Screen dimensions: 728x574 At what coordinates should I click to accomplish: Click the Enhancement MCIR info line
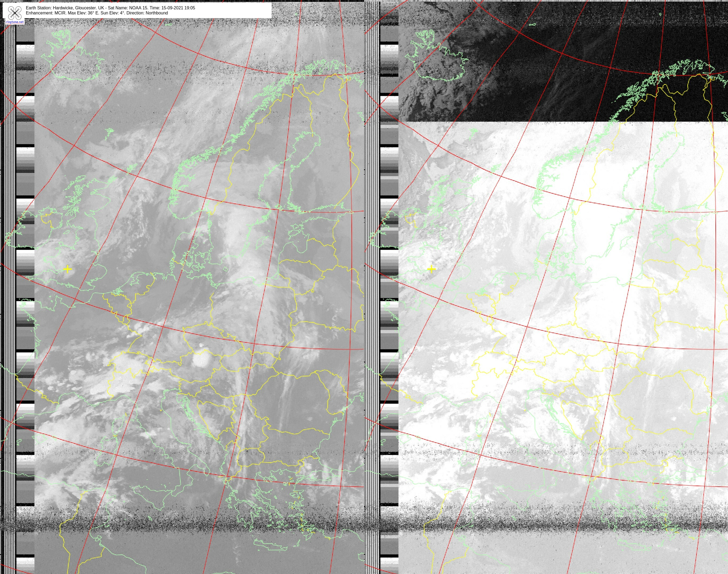pyautogui.click(x=97, y=13)
